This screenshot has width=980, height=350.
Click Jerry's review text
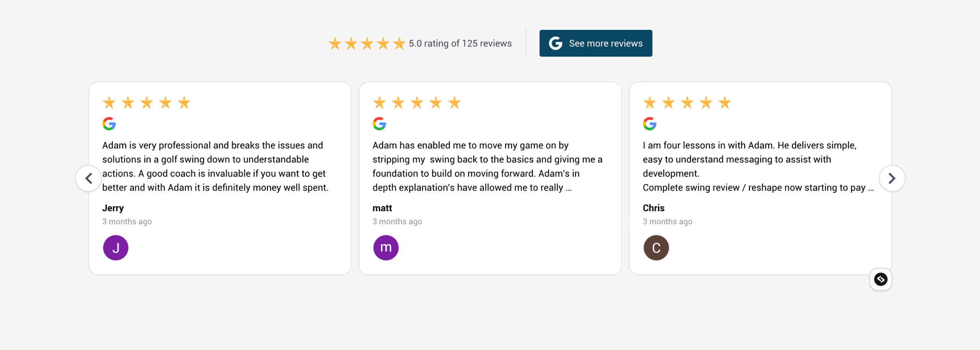tap(215, 166)
